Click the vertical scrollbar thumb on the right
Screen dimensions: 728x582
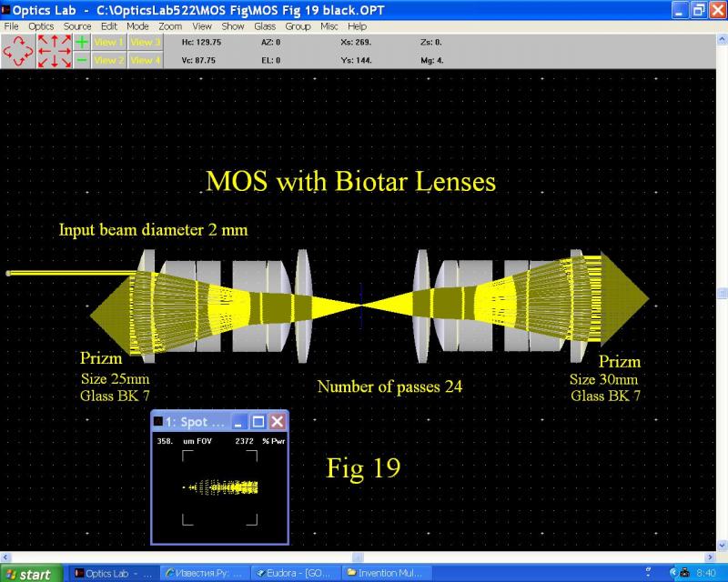pyautogui.click(x=723, y=293)
